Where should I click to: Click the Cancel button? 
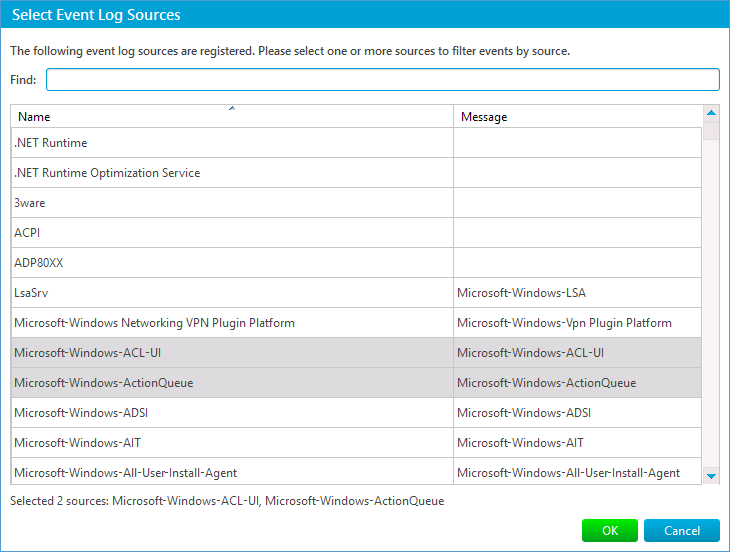[681, 531]
